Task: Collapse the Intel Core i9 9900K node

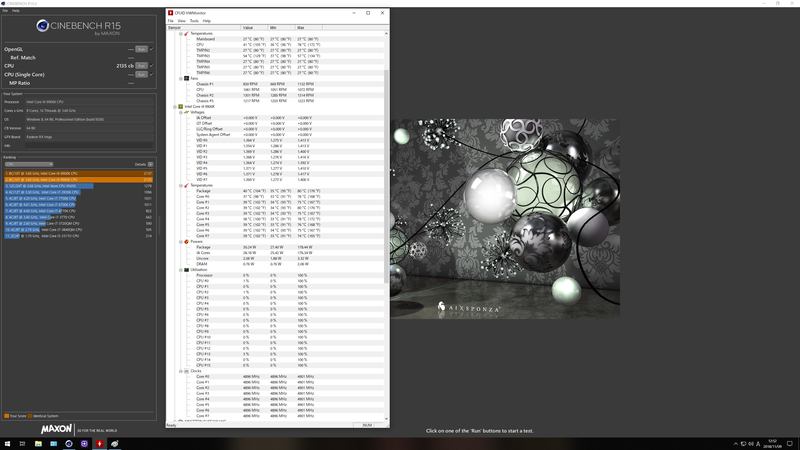Action: [x=175, y=107]
